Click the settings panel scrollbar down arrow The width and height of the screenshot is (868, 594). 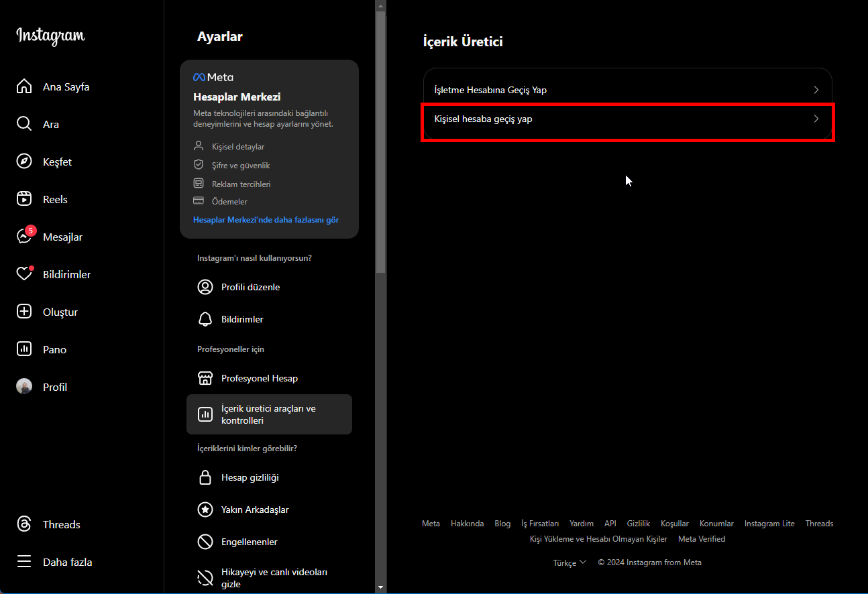[381, 587]
